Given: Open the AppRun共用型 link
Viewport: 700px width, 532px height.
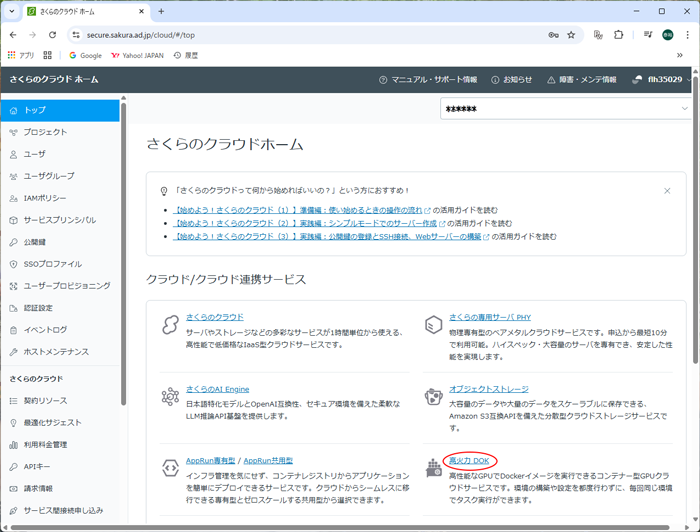Looking at the screenshot, I should [x=268, y=461].
